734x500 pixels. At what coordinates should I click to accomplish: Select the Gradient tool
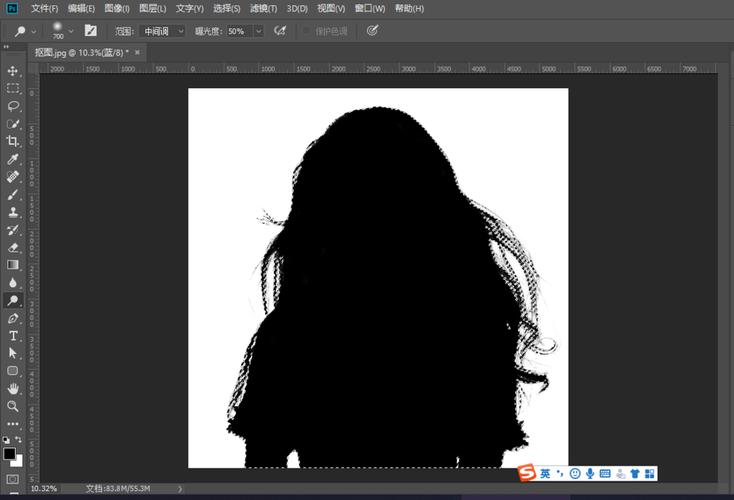(13, 265)
